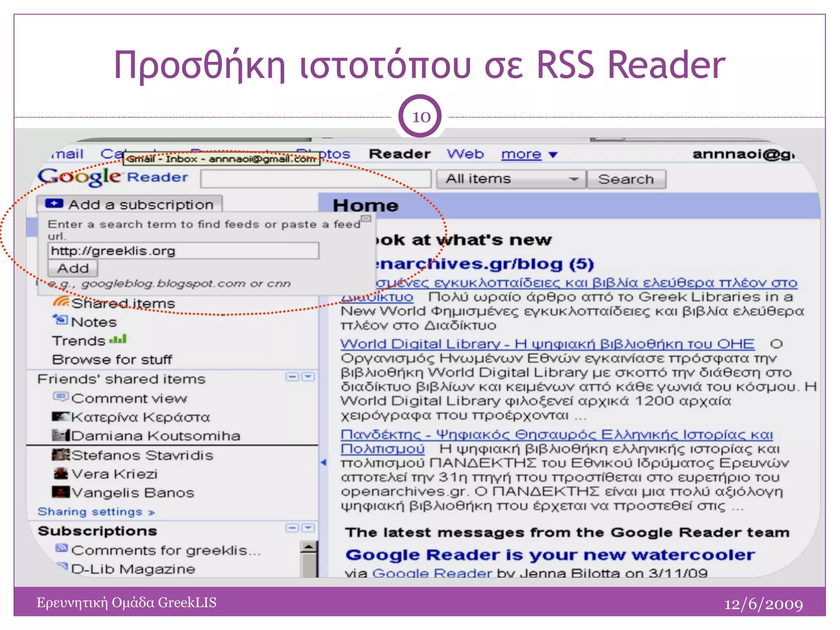Click the Home heading bar
The image size is (840, 630).
pyautogui.click(x=569, y=205)
